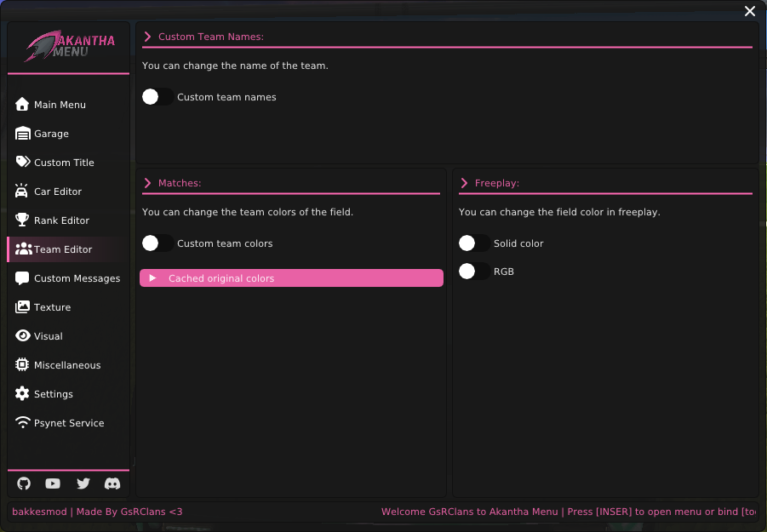Go to Custom Messages section
This screenshot has height=532, width=767.
[77, 278]
